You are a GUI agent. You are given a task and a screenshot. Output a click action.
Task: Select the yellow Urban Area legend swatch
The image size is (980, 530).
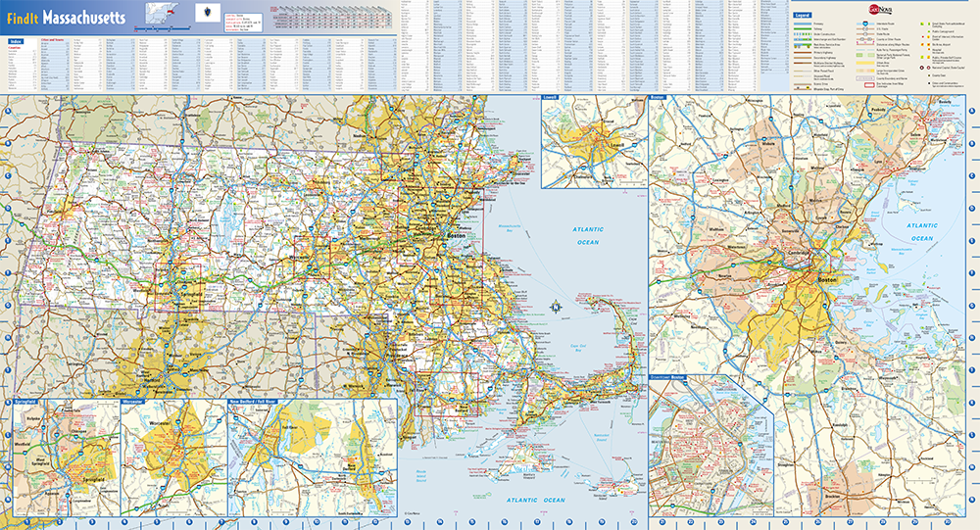click(865, 63)
